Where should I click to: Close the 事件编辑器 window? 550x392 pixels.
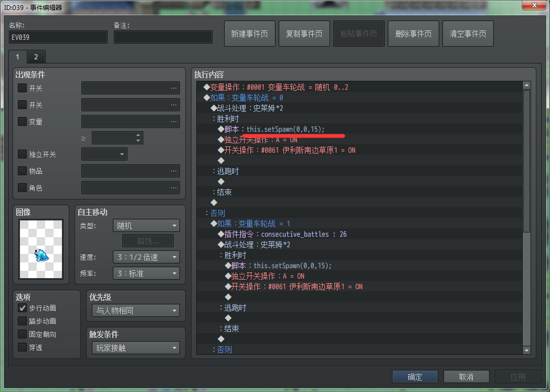[x=534, y=5]
